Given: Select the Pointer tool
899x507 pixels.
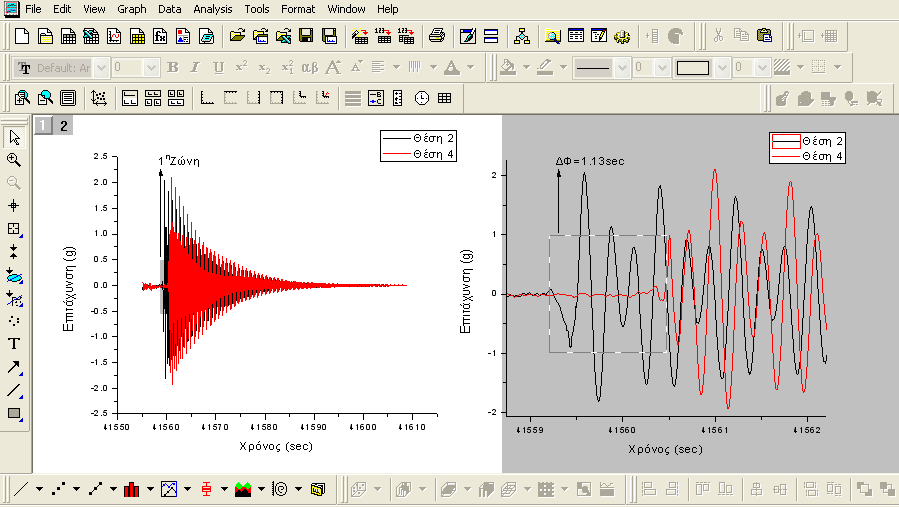Looking at the screenshot, I should click(14, 138).
